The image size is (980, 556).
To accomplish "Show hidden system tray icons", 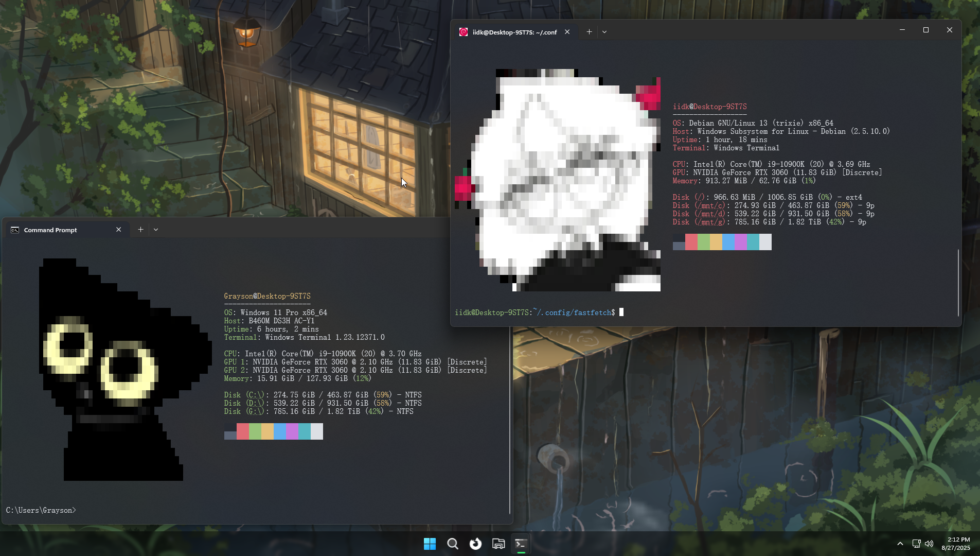I will (x=900, y=544).
